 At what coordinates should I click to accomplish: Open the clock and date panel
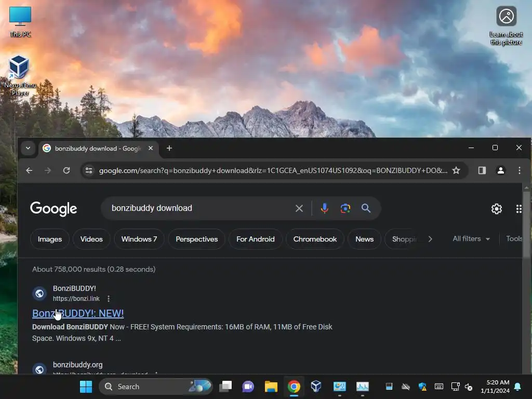point(495,387)
